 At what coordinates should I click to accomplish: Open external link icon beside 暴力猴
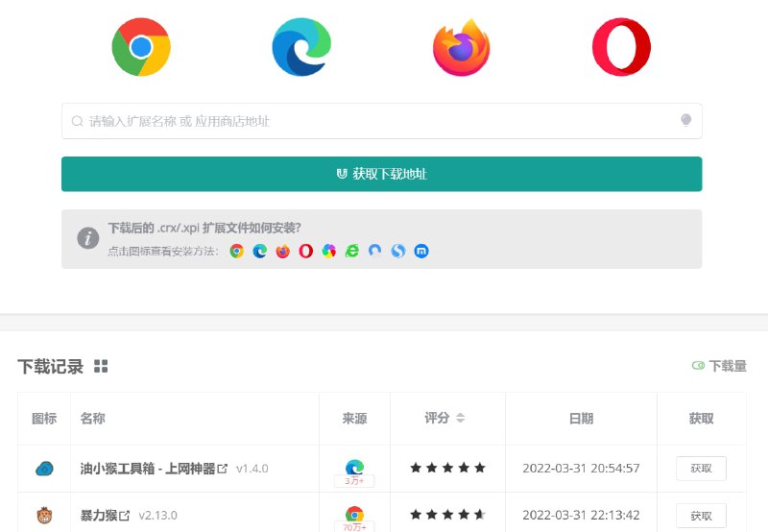[x=125, y=516]
